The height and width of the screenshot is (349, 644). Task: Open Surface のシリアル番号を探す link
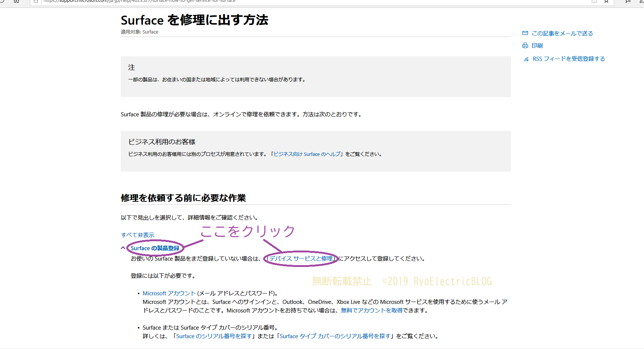pos(214,336)
